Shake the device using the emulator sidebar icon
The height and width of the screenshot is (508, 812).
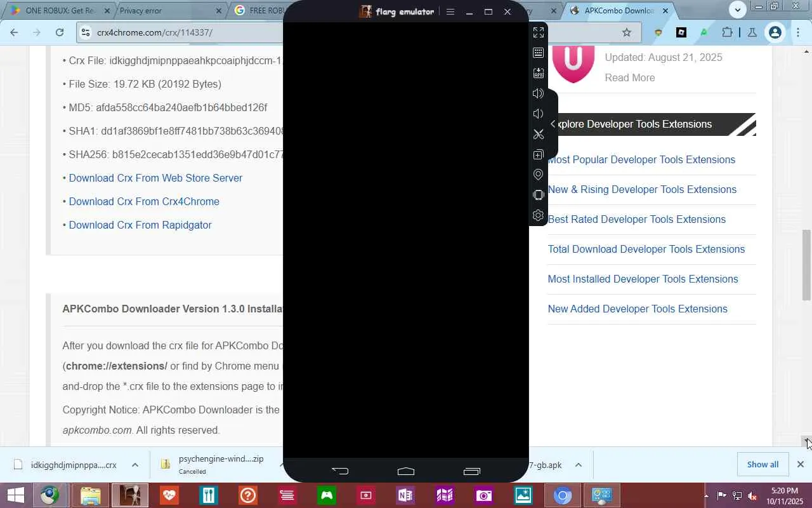click(x=539, y=195)
